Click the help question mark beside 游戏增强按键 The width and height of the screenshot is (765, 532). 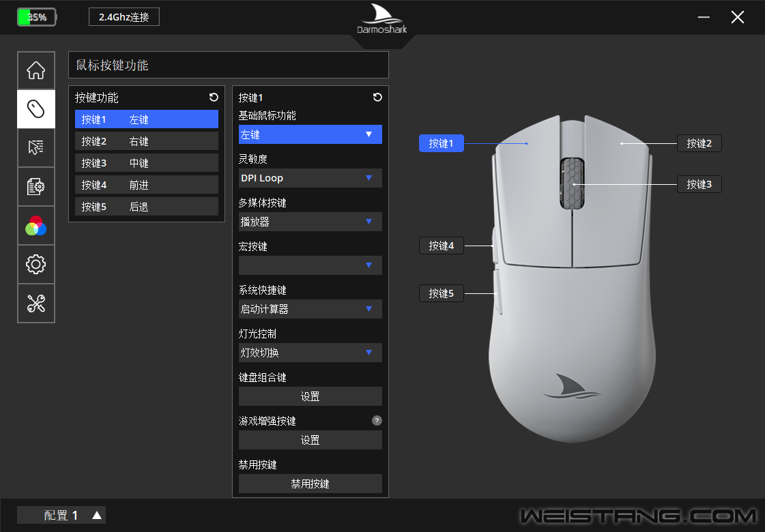tap(377, 420)
